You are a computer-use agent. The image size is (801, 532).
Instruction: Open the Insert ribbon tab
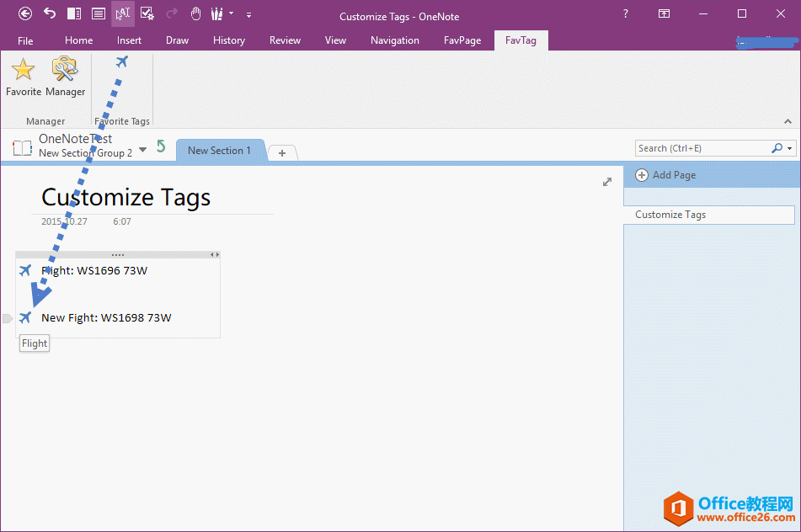[129, 40]
